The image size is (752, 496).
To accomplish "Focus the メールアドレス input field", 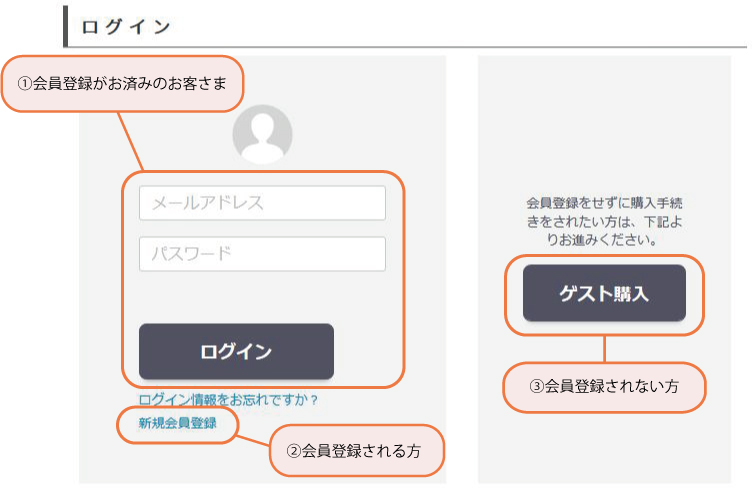I will [x=262, y=203].
